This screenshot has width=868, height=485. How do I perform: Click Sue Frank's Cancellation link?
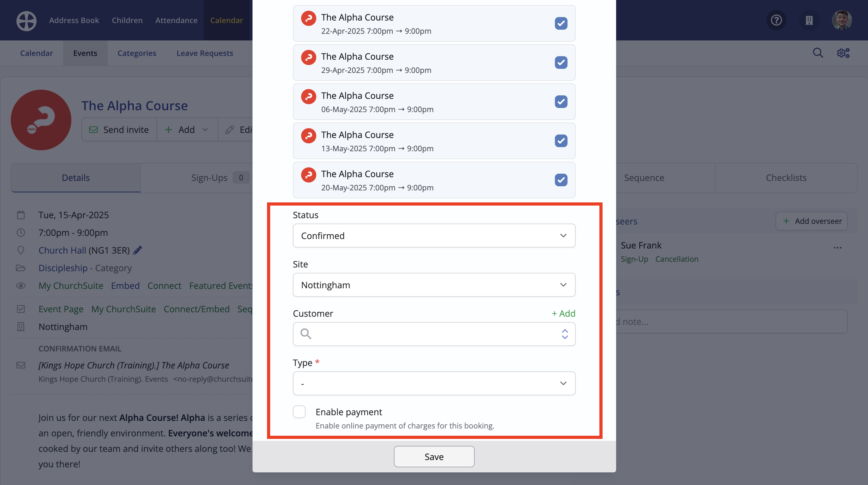pos(677,259)
